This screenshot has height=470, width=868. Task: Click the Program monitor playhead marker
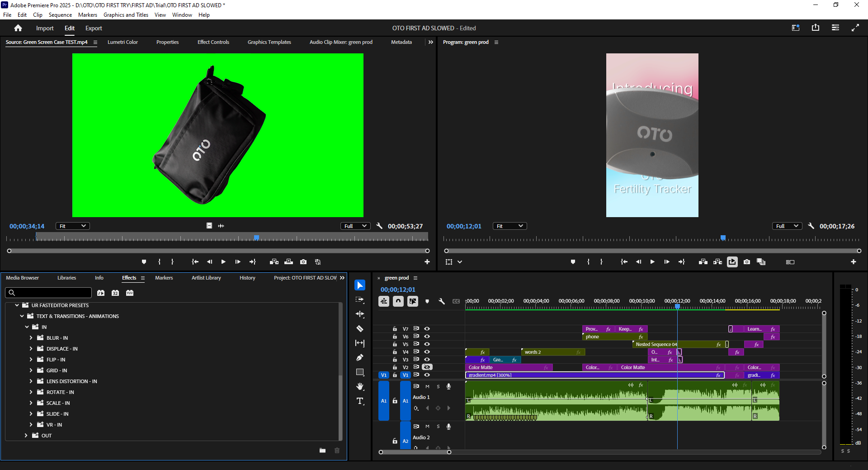click(723, 237)
